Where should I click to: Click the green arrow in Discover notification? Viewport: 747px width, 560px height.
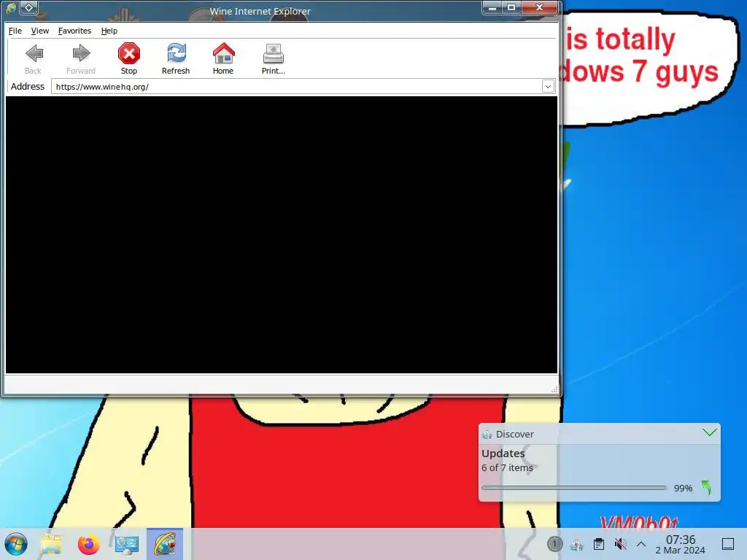[x=706, y=488]
